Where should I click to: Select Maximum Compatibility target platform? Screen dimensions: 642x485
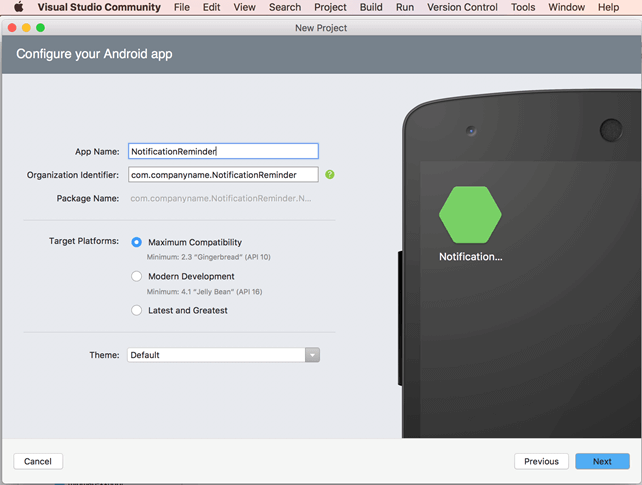click(x=136, y=242)
